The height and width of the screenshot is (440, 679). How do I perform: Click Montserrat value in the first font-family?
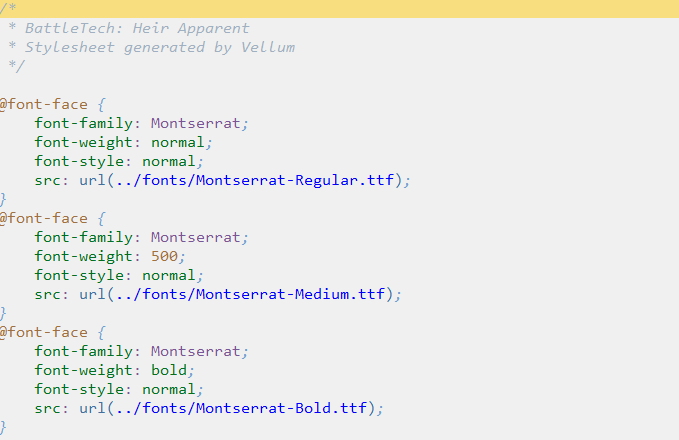click(196, 123)
